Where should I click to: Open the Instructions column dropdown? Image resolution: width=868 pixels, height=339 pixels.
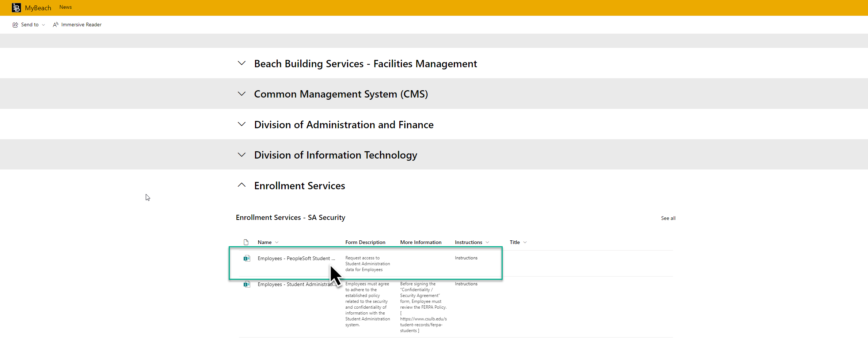[x=488, y=242]
